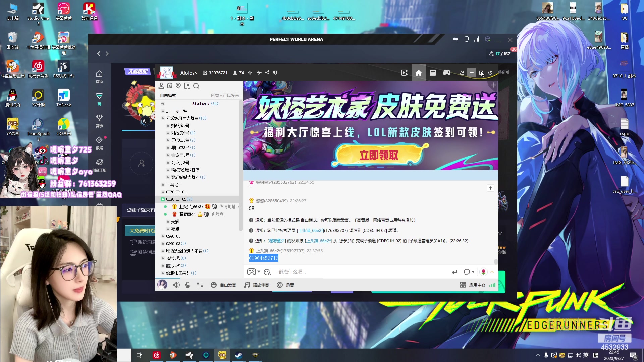Select channel CSGO 02
The image size is (644, 362).
click(176, 244)
